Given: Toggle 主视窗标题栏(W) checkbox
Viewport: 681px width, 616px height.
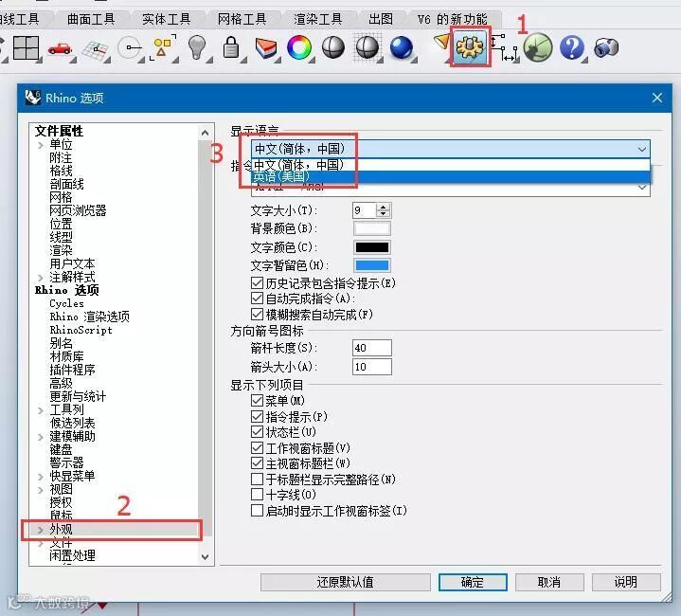Looking at the screenshot, I should [x=257, y=463].
